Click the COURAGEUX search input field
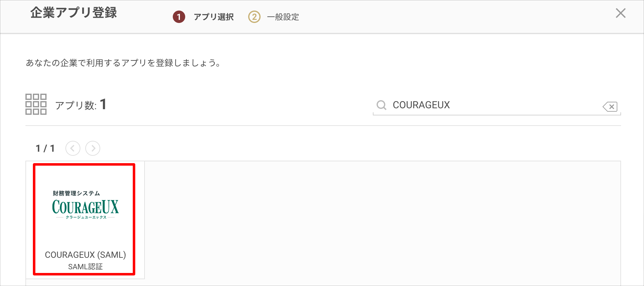The height and width of the screenshot is (286, 644). (497, 105)
